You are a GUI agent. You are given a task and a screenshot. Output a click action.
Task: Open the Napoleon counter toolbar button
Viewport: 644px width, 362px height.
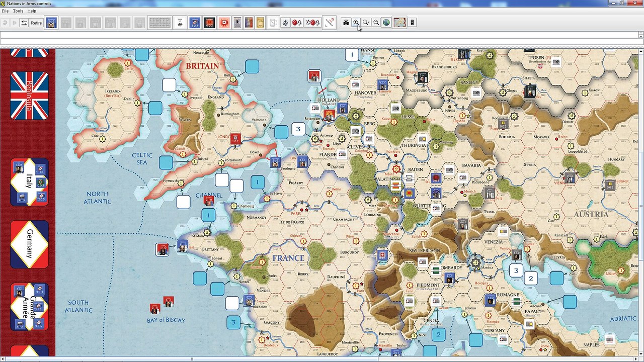click(x=51, y=23)
